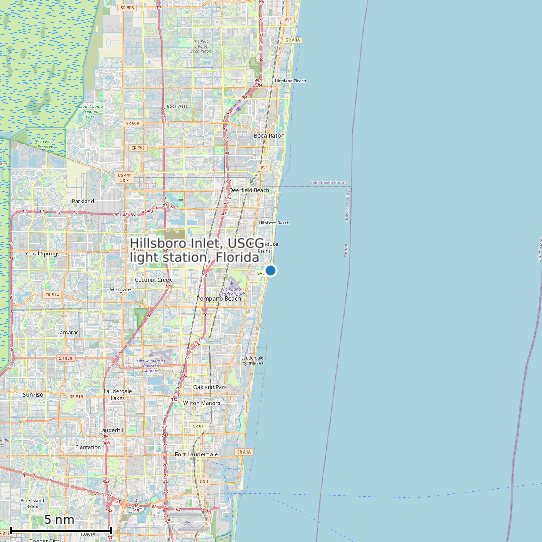Click the 'Tamarac' city label
This screenshot has height=542, width=542.
pos(69,333)
